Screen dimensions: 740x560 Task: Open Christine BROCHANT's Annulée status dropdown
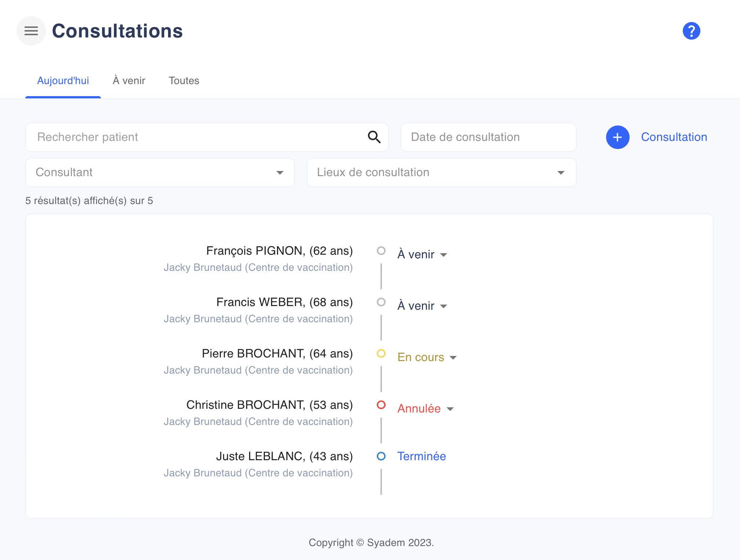pos(426,408)
